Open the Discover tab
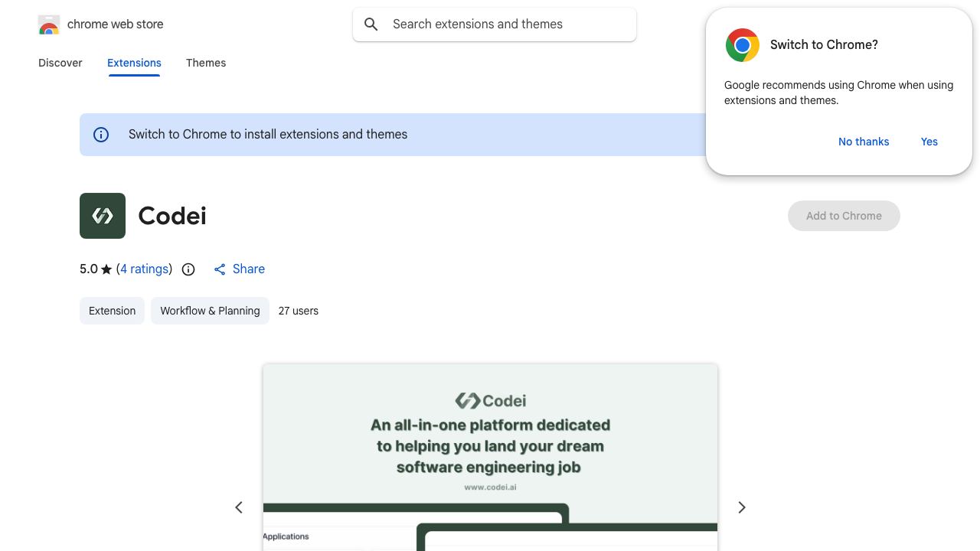This screenshot has width=980, height=551. tap(60, 63)
